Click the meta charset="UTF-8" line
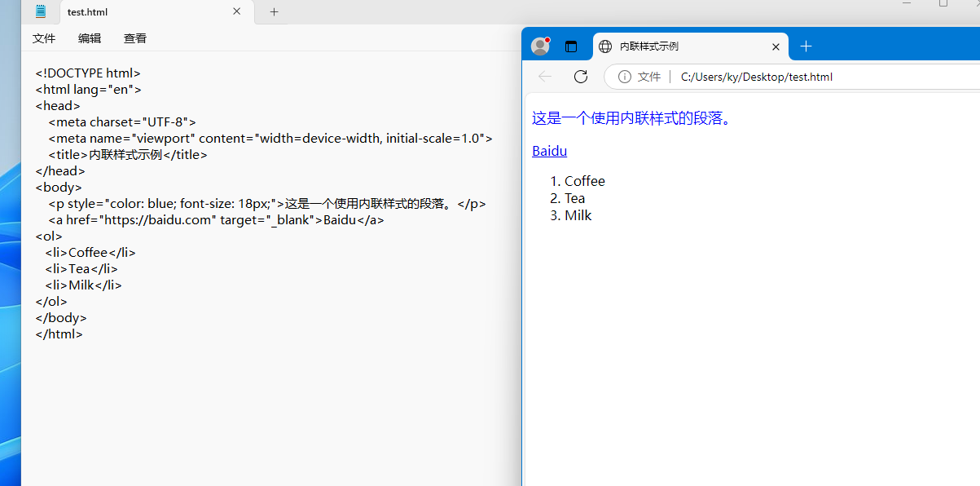Viewport: 980px width, 486px height. (122, 121)
